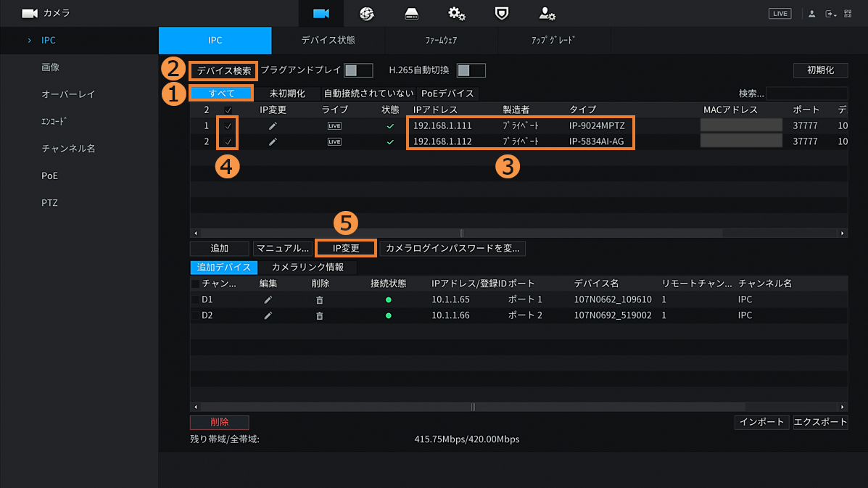Switch to the デバイス状態 tab
This screenshot has width=868, height=488.
328,41
